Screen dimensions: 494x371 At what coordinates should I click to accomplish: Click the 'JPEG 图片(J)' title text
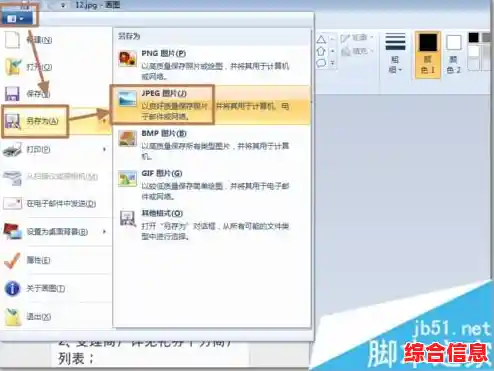pos(164,93)
